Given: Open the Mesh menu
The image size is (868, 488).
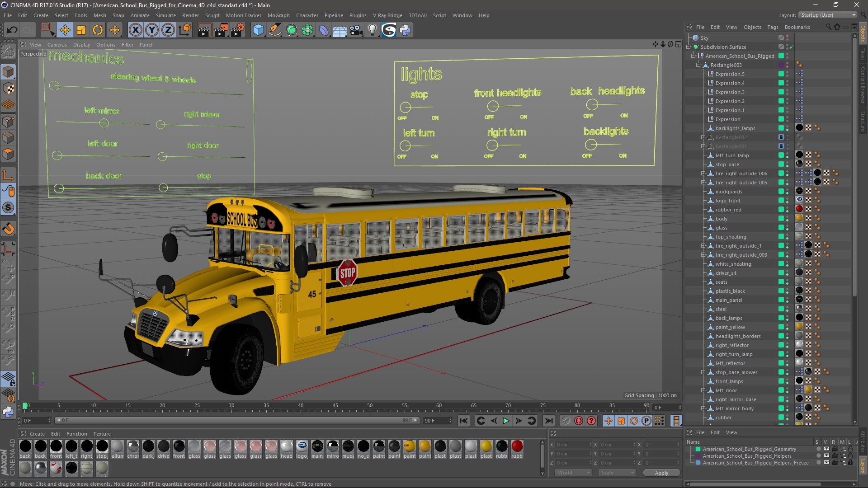Looking at the screenshot, I should coord(99,15).
